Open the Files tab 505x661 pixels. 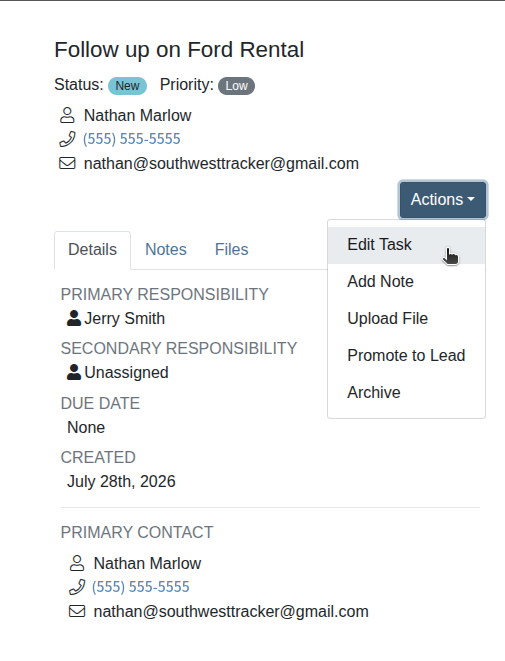[231, 250]
